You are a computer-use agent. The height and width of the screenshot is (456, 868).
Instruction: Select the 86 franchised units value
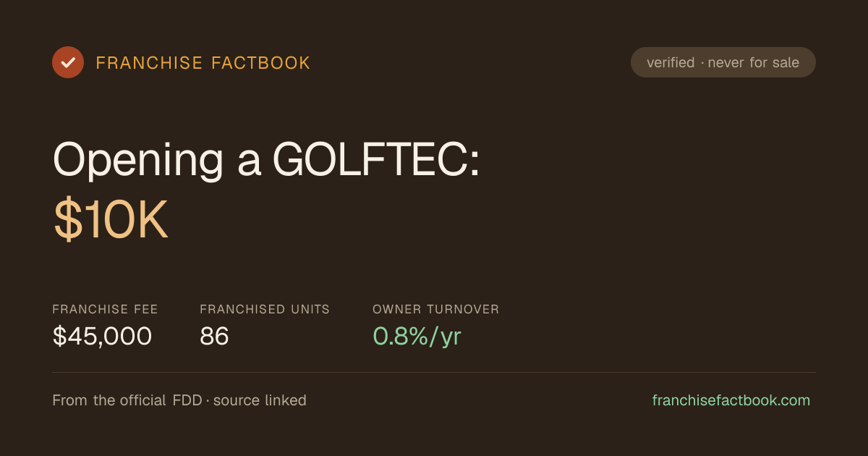[x=215, y=337]
